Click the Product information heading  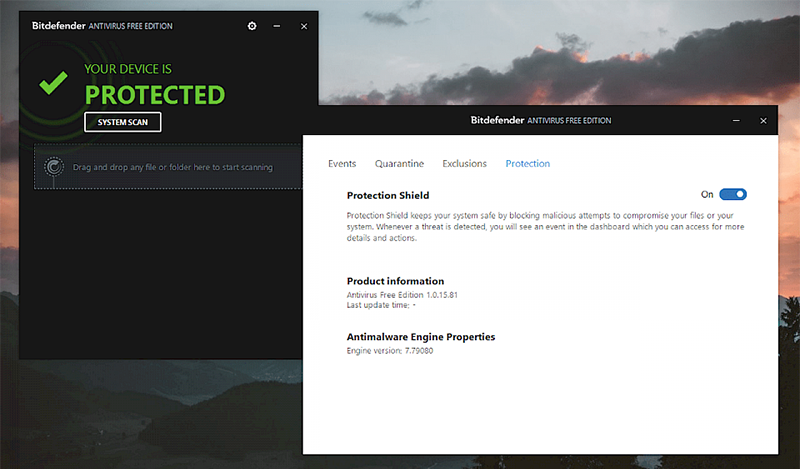coord(395,281)
